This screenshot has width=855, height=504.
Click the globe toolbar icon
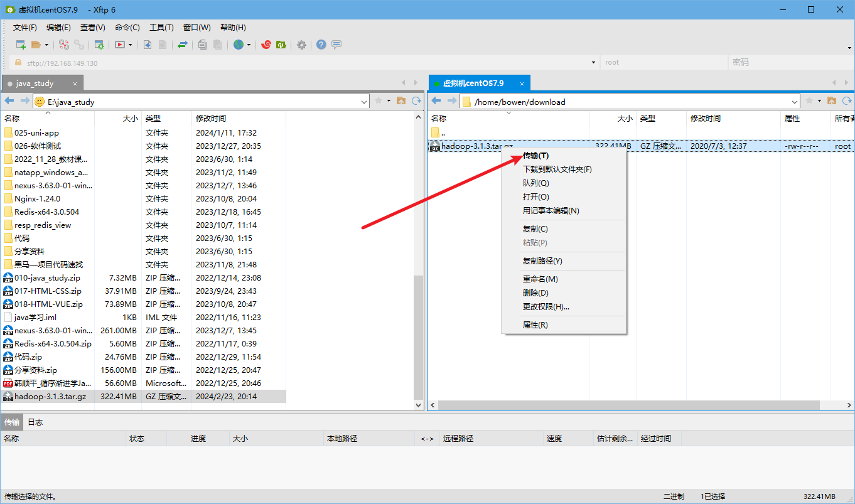pyautogui.click(x=238, y=45)
